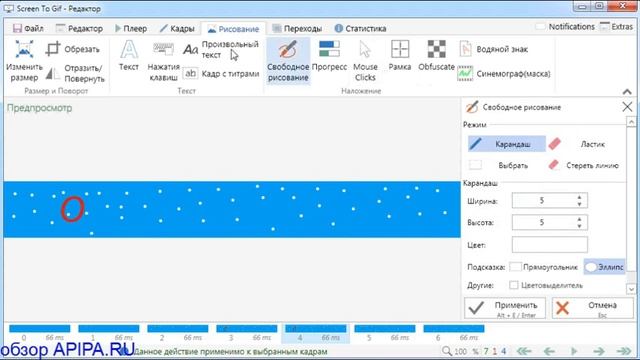
Task: Apply drawing with Применить button
Action: pos(504,308)
